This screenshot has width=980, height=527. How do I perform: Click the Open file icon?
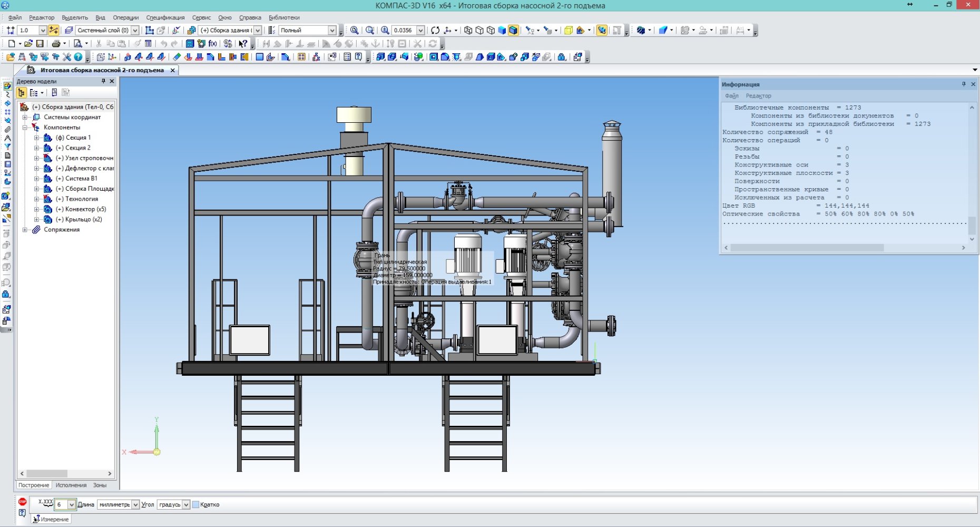28,44
